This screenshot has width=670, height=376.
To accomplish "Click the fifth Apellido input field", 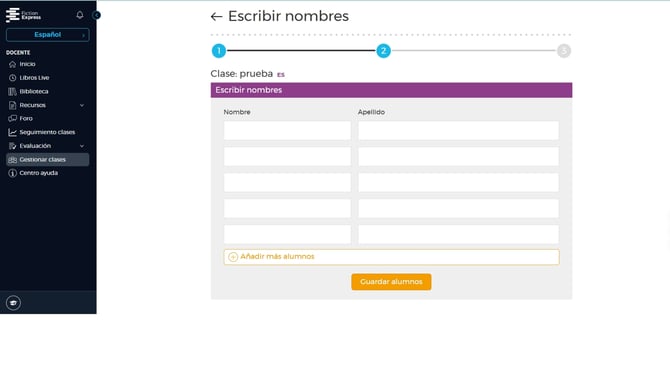I will (458, 235).
